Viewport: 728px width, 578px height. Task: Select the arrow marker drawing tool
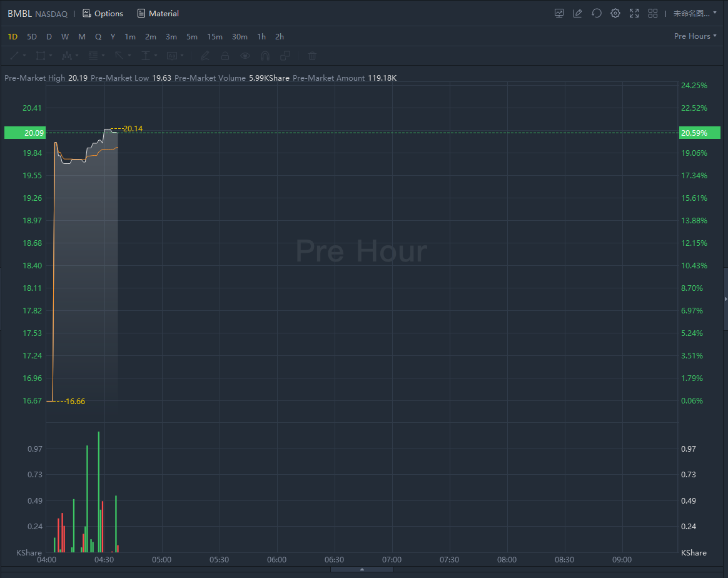pyautogui.click(x=119, y=56)
